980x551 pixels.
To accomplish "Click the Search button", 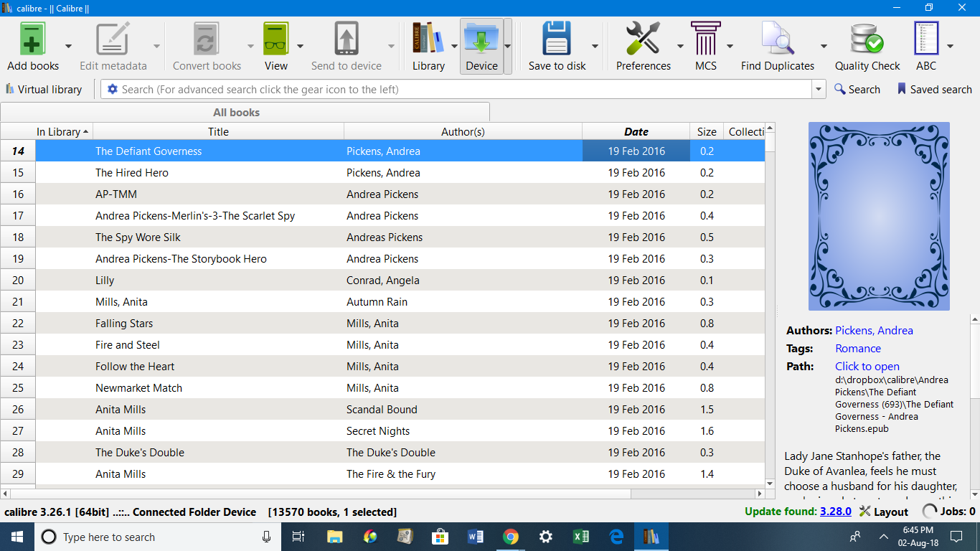I will pos(857,90).
